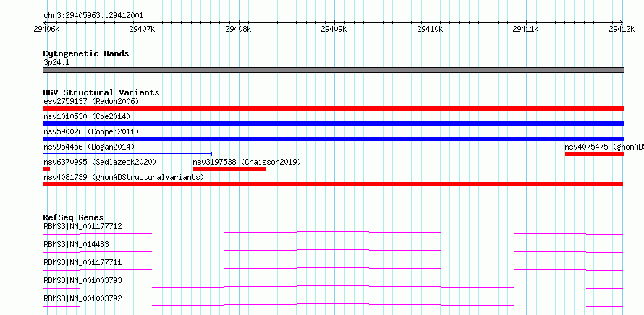This screenshot has height=315, width=644.
Task: Open the RBMS3|NM_001003793 transcript label
Action: pyautogui.click(x=82, y=280)
